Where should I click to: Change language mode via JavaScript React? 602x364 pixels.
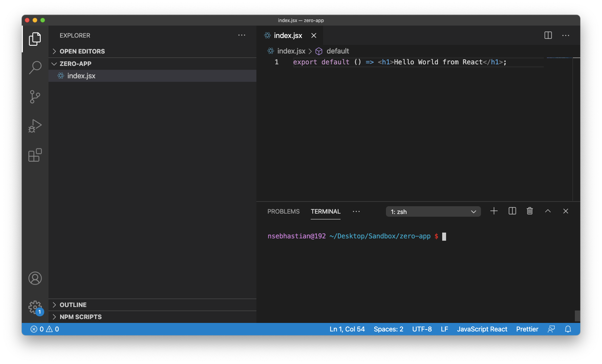pyautogui.click(x=482, y=329)
